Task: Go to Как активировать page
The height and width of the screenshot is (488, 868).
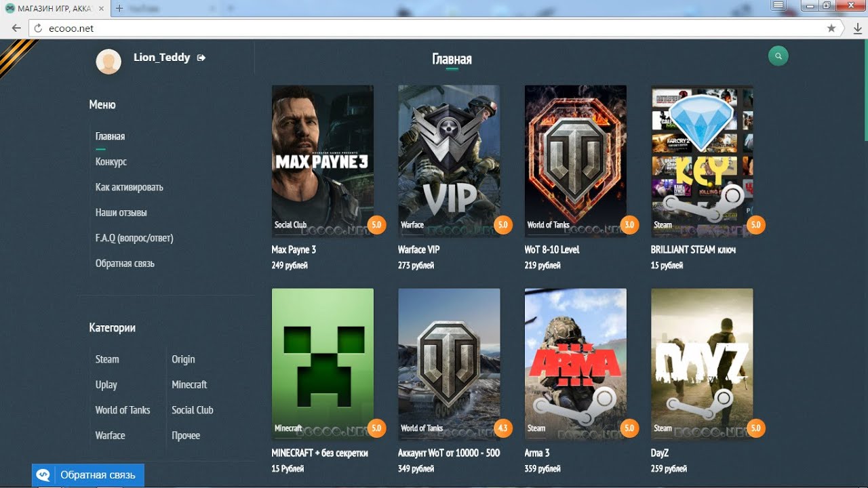Action: point(130,187)
